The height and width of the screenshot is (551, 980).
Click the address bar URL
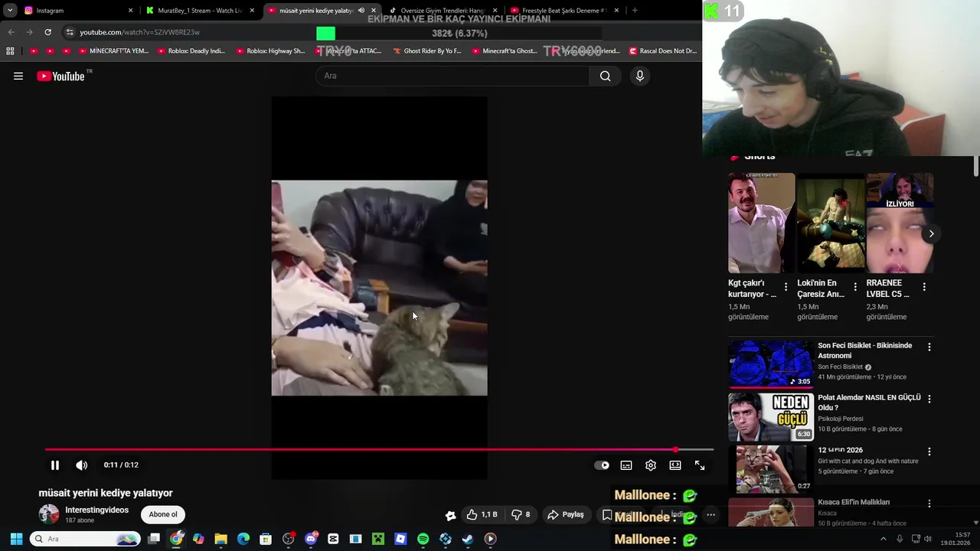point(139,32)
